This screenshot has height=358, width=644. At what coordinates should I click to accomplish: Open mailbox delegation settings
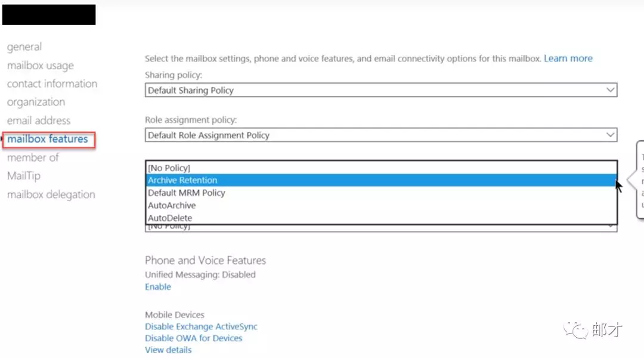51,195
